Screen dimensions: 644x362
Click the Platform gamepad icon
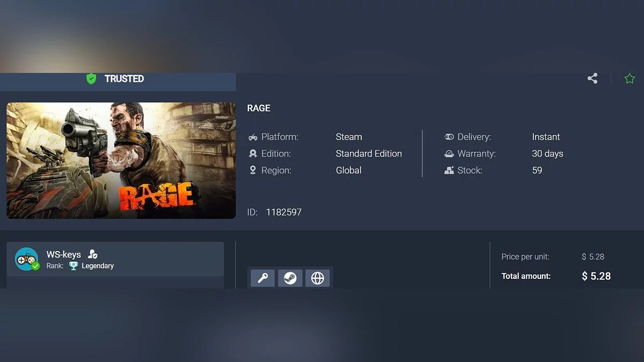coord(253,137)
